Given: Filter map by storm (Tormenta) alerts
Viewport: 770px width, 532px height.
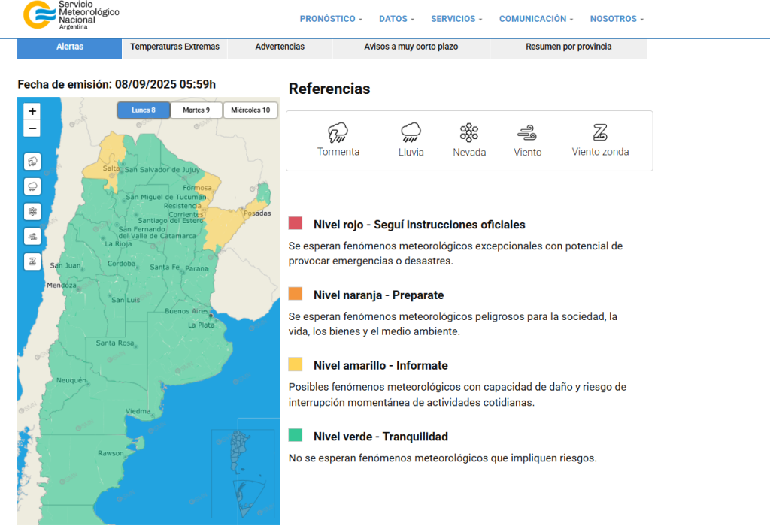Looking at the screenshot, I should click(32, 162).
